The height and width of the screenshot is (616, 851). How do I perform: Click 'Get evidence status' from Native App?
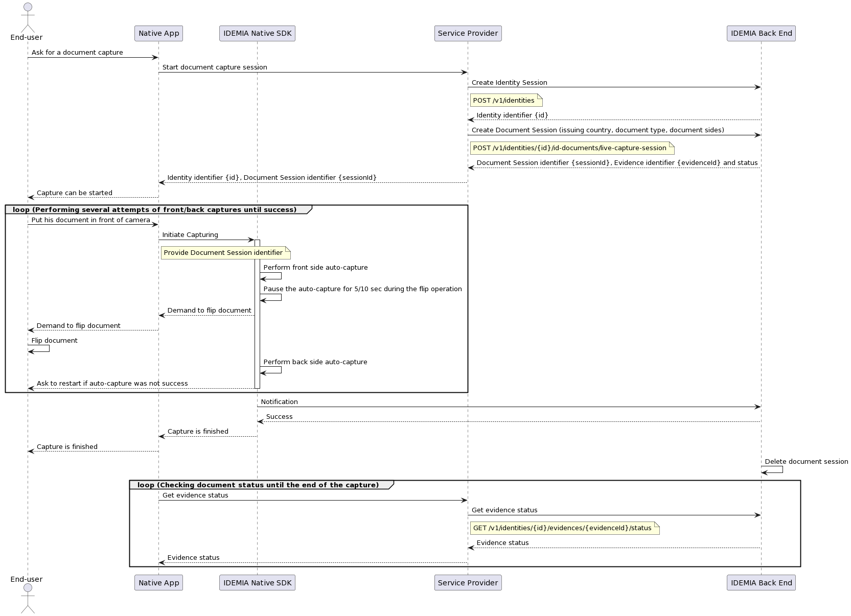pos(195,495)
